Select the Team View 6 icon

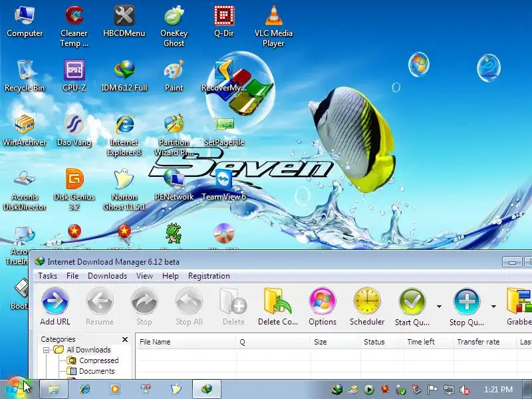[224, 185]
